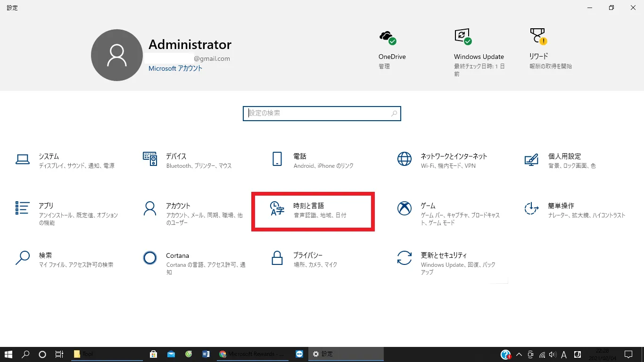Open 簡単操作 accessibility icon

click(532, 208)
